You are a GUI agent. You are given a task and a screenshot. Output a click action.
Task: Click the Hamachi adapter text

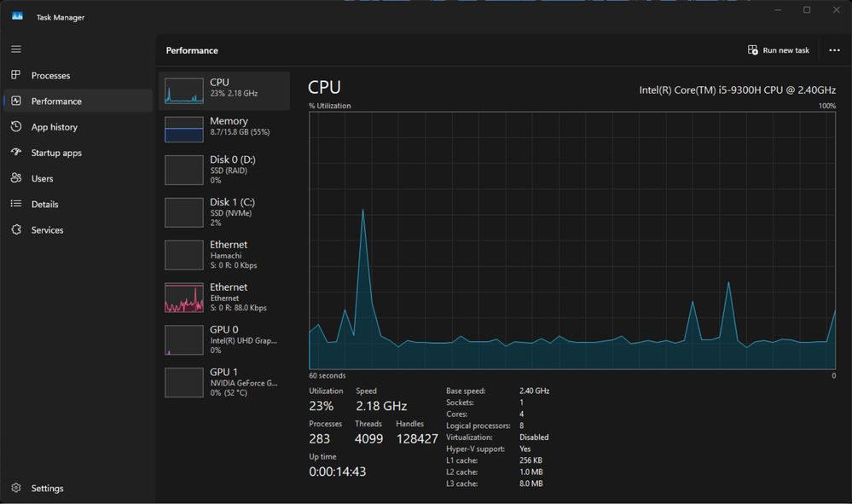(225, 255)
